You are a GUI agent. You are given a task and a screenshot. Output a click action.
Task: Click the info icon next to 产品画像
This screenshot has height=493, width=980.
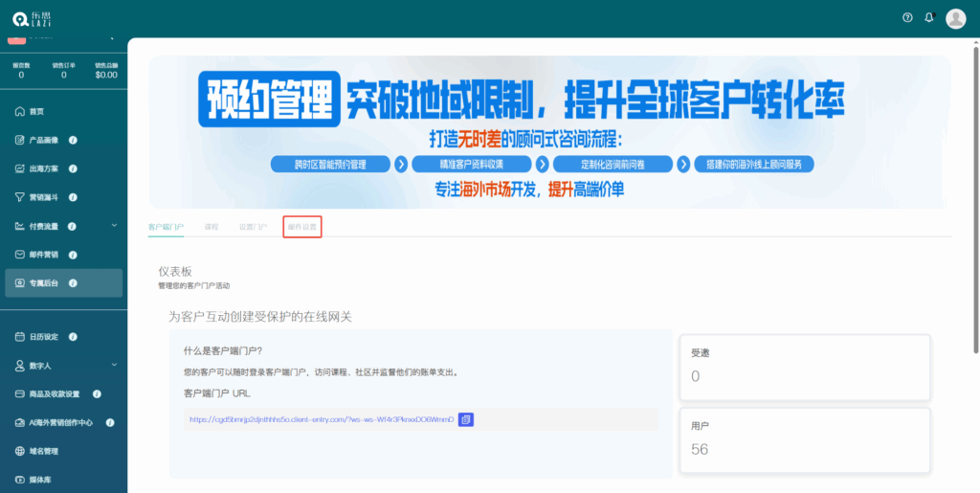[74, 140]
